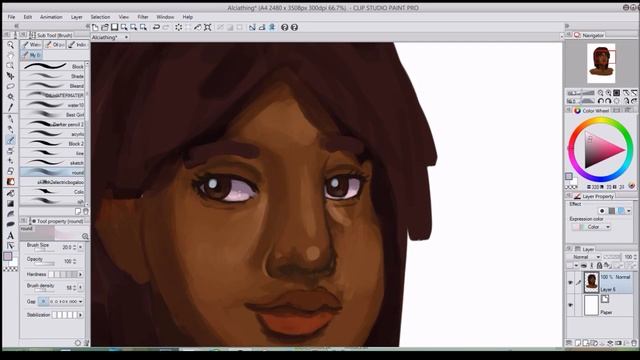Click the Opacity slider in Tool property
Screen dimensions: 640x360
coord(44,264)
